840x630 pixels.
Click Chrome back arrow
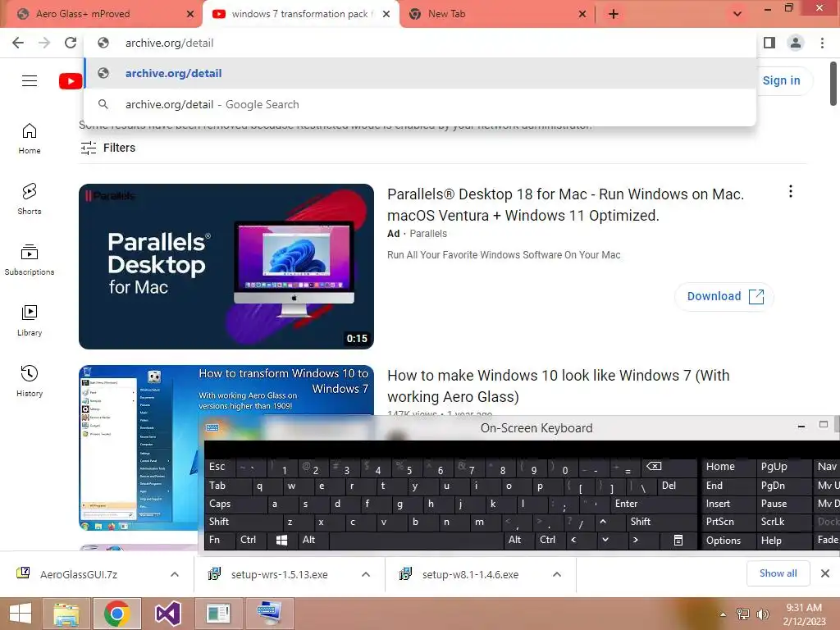18,43
